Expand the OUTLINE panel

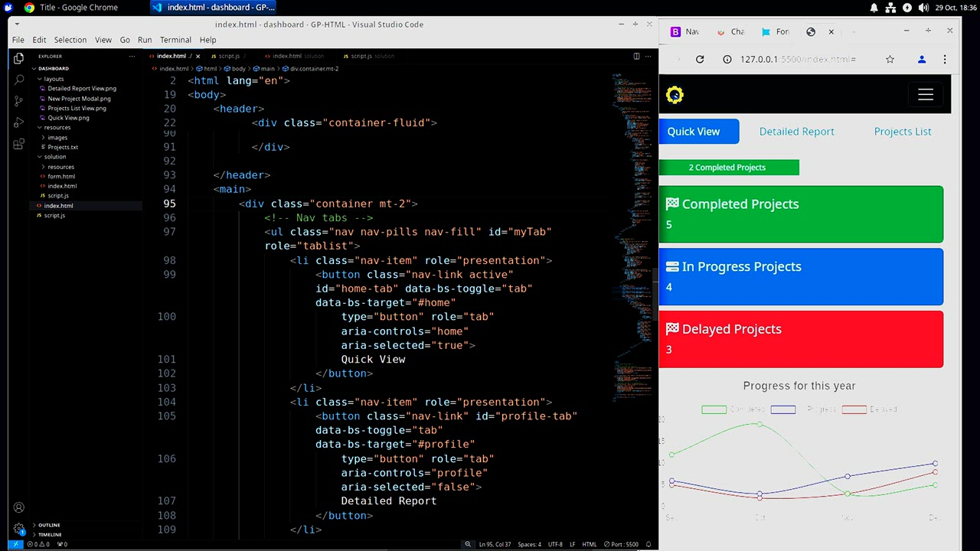[x=49, y=525]
